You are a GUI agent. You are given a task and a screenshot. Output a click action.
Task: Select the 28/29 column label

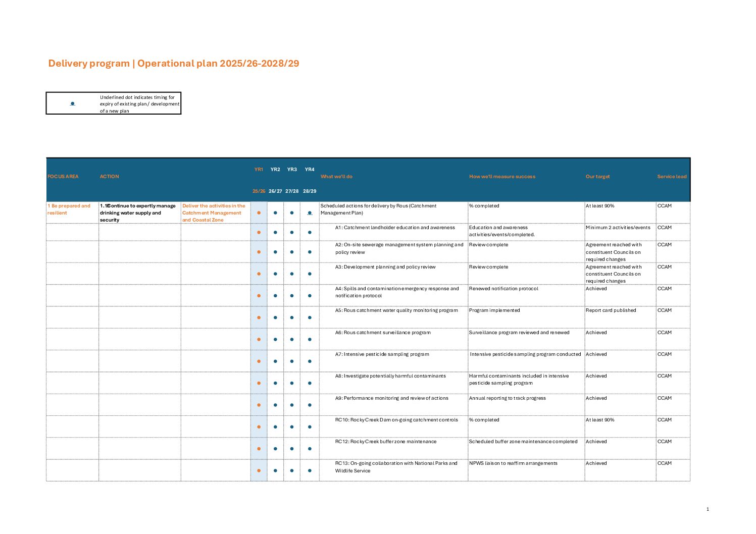pyautogui.click(x=310, y=191)
